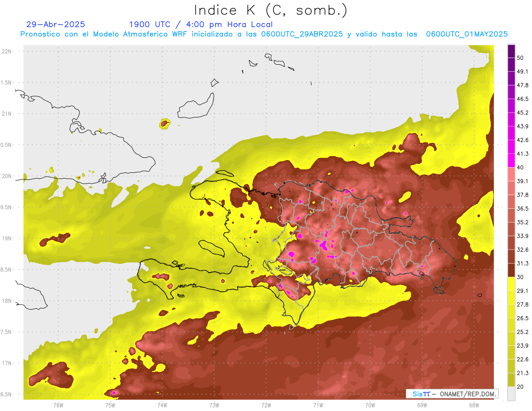Click the longitude axis label "74W"
Image resolution: width=532 pixels, height=411 pixels.
tap(162, 405)
